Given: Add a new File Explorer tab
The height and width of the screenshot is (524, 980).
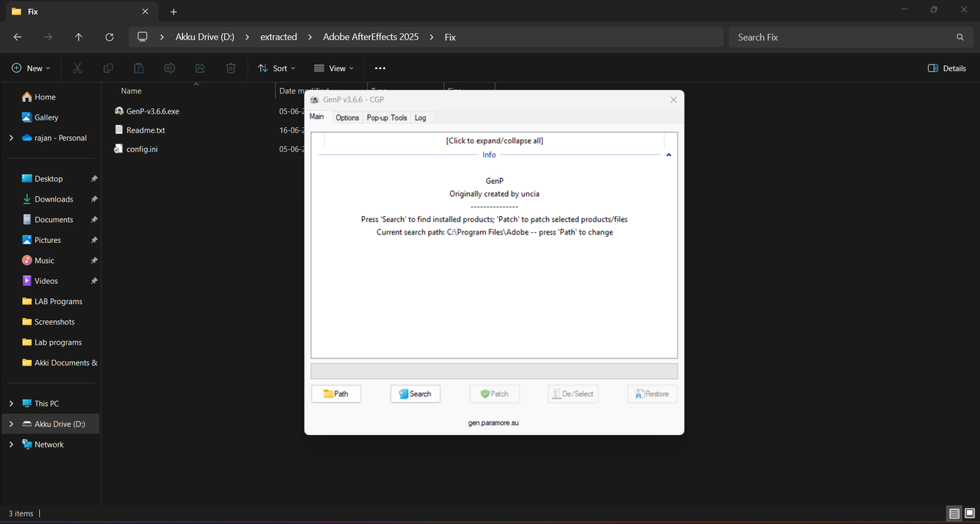Looking at the screenshot, I should (174, 11).
